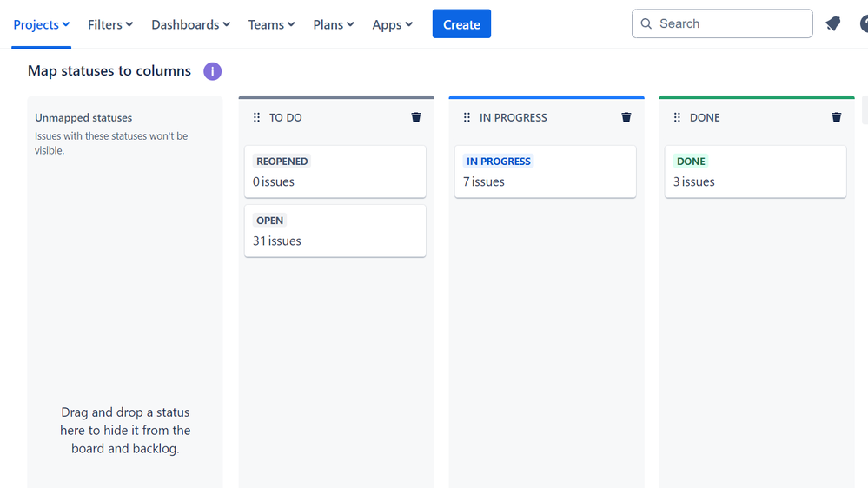868x488 pixels.
Task: Grab the DONE column drag handle
Action: pos(677,117)
